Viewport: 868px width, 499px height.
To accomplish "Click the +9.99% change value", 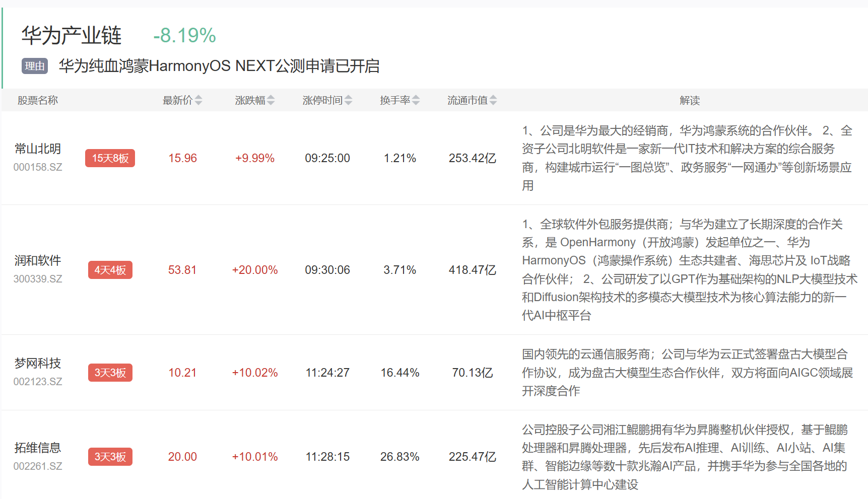I will click(255, 158).
